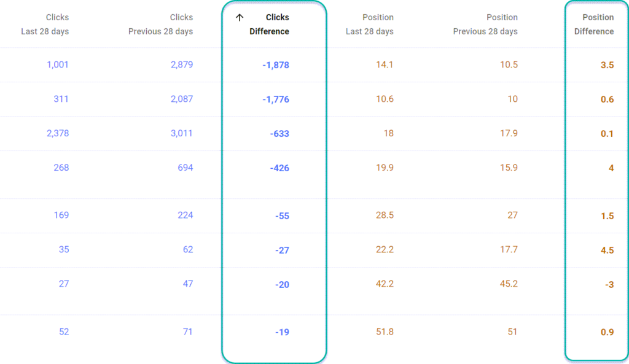Select Position Previous 28 days column header

[x=485, y=24]
